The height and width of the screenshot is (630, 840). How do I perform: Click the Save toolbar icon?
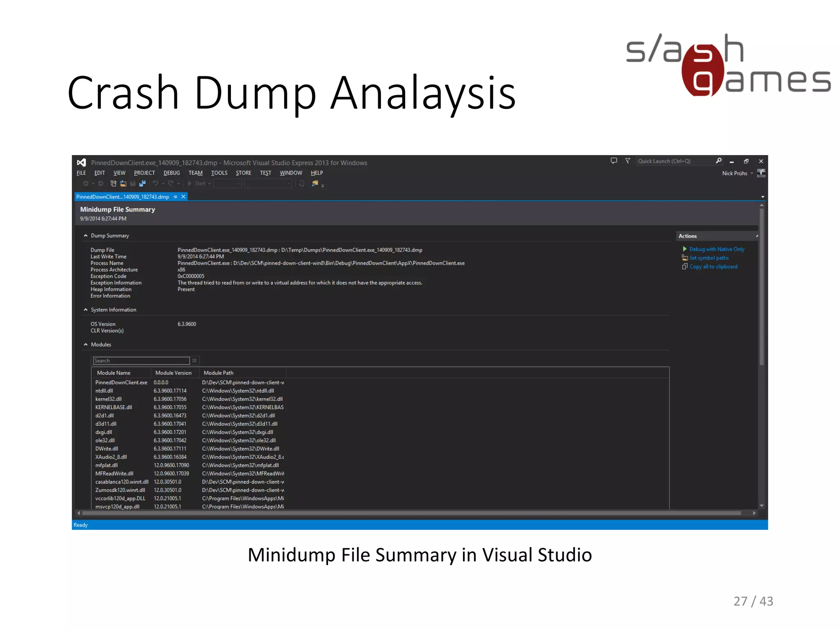133,184
